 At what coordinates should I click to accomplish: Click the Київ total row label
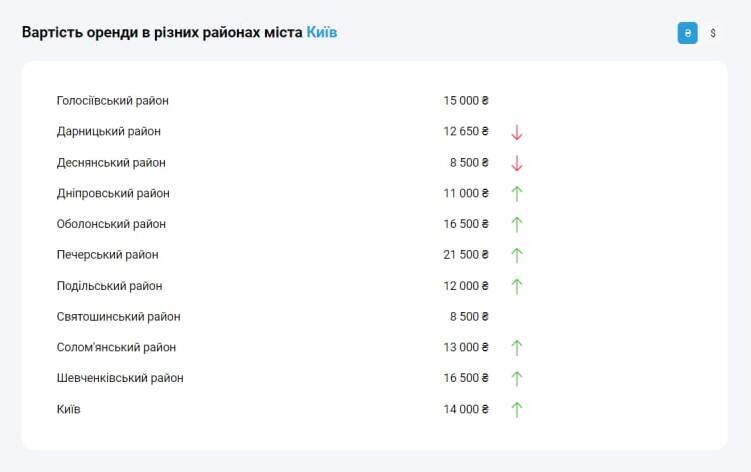pyautogui.click(x=69, y=409)
